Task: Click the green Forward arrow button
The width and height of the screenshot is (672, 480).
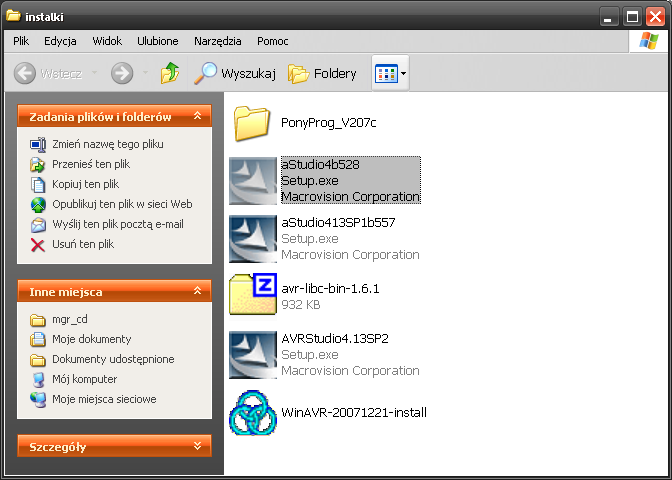Action: click(121, 73)
